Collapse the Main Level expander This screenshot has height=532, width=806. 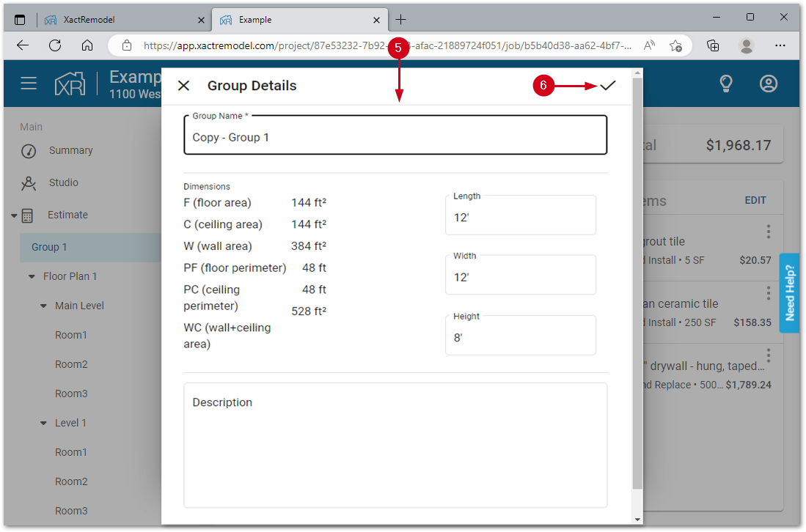coord(43,306)
